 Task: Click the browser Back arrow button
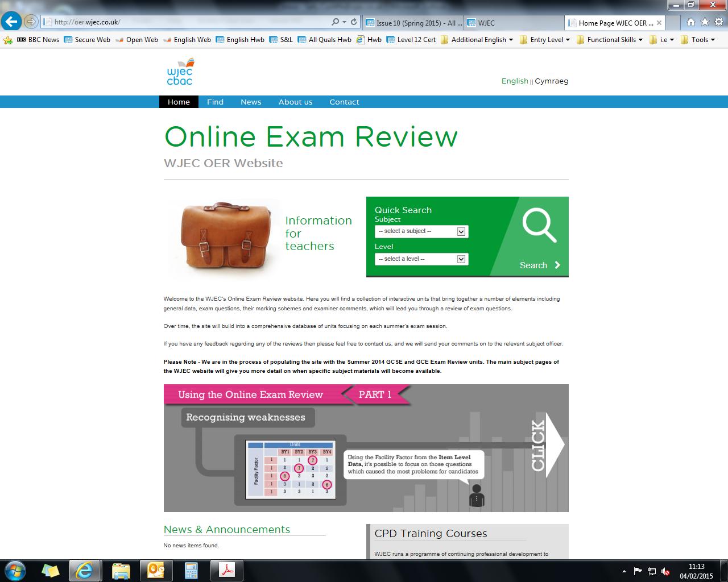click(x=11, y=22)
